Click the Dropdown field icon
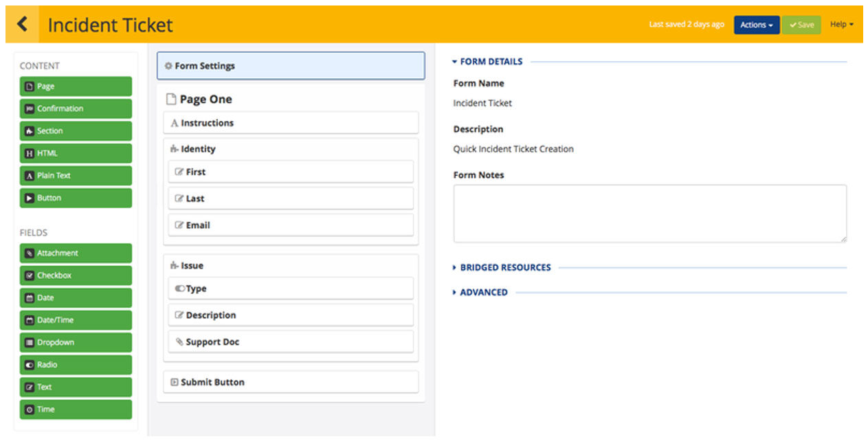This screenshot has height=441, width=868. pos(29,343)
